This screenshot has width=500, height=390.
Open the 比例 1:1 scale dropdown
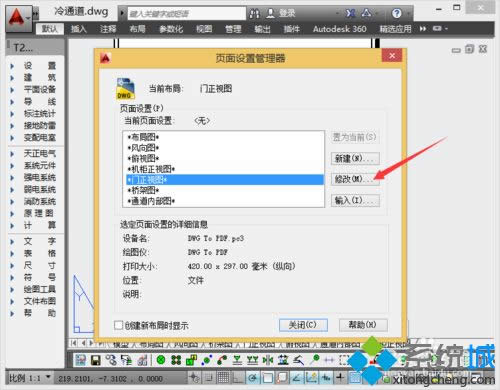pyautogui.click(x=48, y=378)
